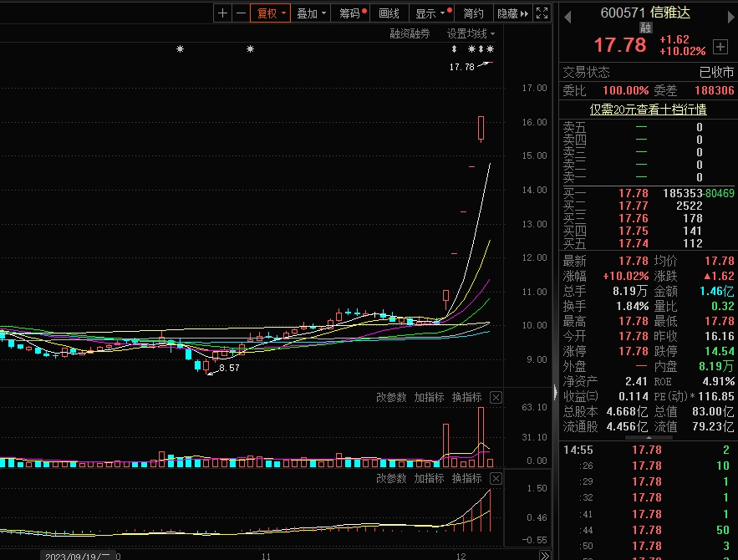This screenshot has height=560, width=738.
Task: Toggle full-screen chart view icon
Action: pos(542,13)
